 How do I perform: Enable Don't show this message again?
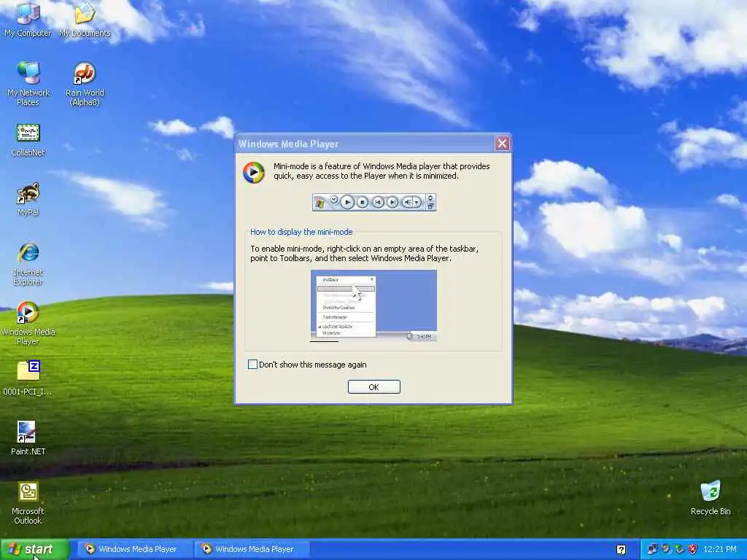tap(252, 365)
